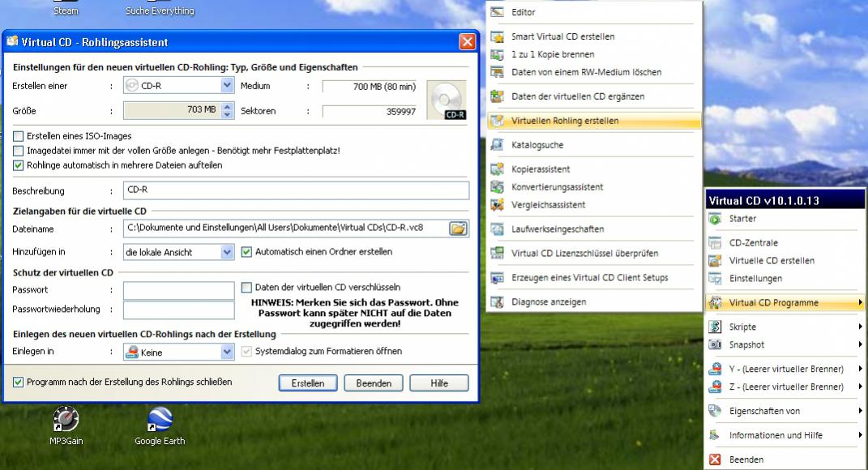The width and height of the screenshot is (868, 470).
Task: Open Editor from the programs submenu
Action: coord(595,12)
